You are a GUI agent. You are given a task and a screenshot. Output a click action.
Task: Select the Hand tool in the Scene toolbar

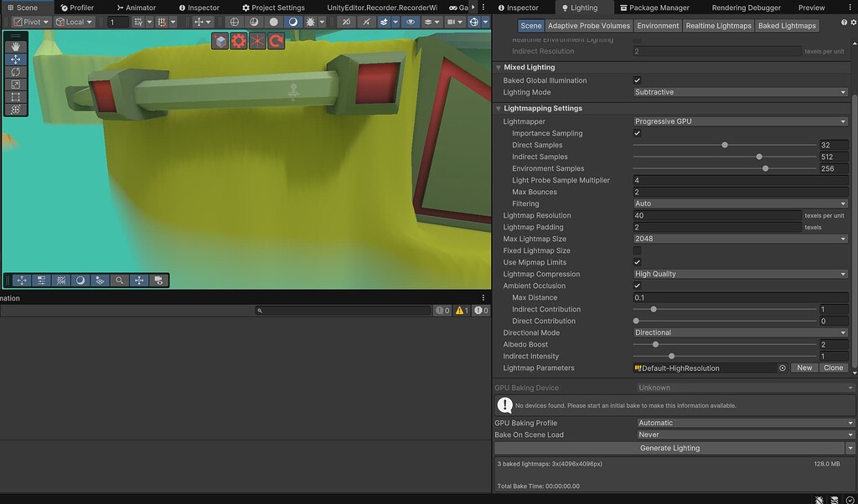[15, 46]
